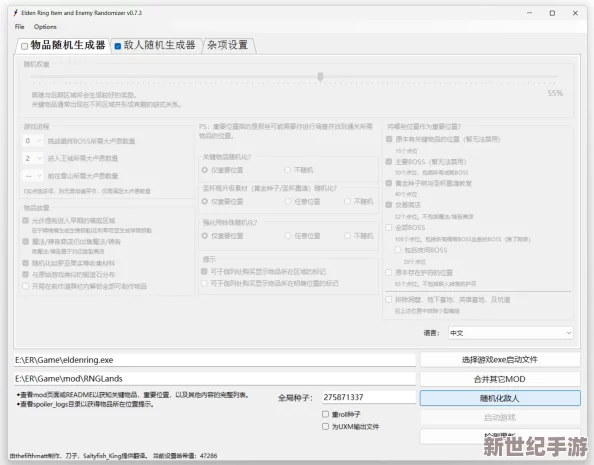Viewport: 594px width, 465px height.
Task: Click the mod\RNGLands path field
Action: [x=215, y=379]
